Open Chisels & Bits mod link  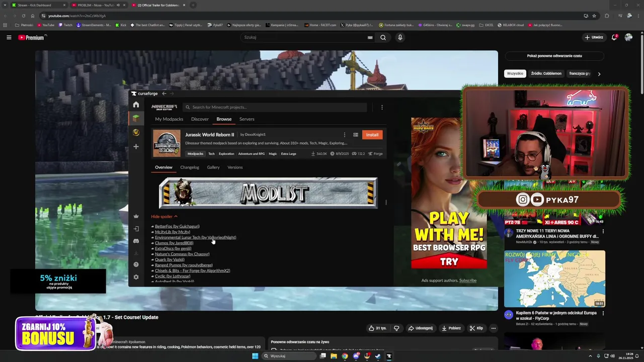pos(192,270)
